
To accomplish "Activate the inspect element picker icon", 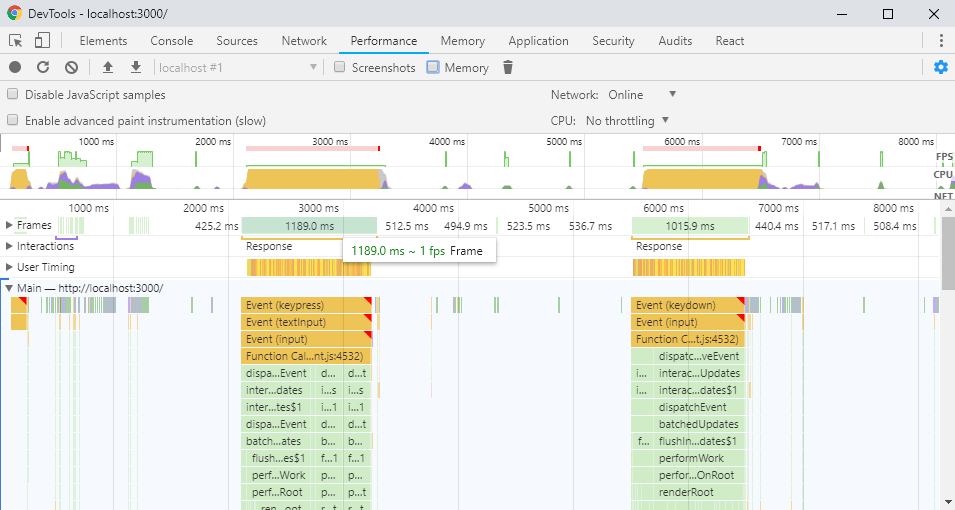I will [16, 41].
